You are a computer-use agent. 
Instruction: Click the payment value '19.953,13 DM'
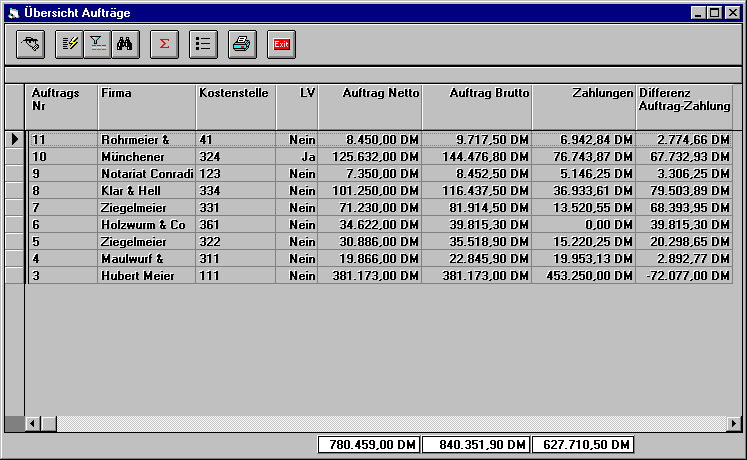click(x=584, y=259)
